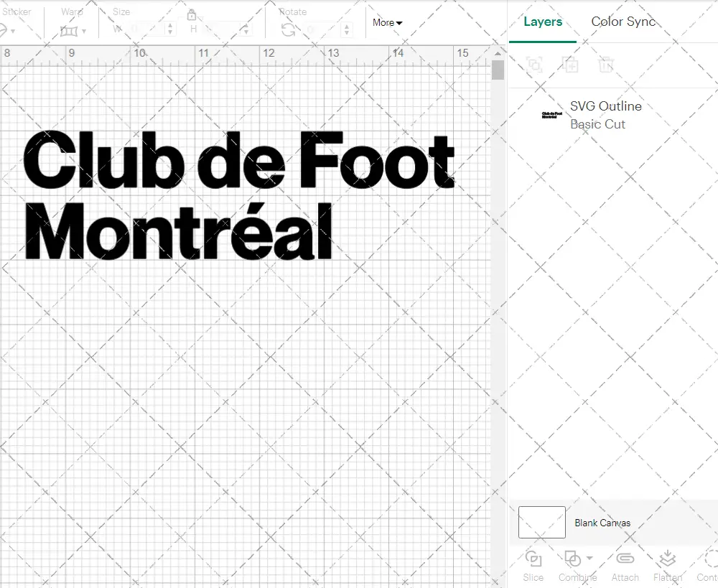Click the Delete layer trash icon

[x=607, y=65]
